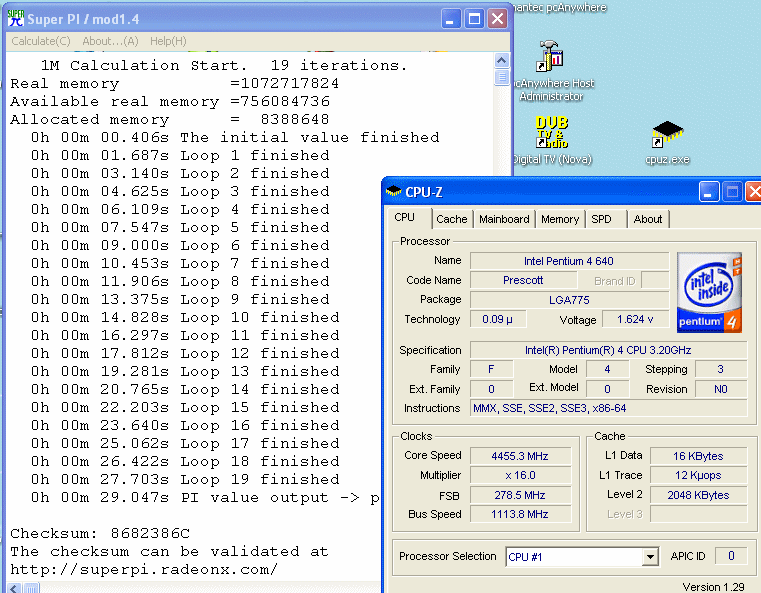The height and width of the screenshot is (593, 761).
Task: Minimize the CPU-Z window
Action: coord(709,192)
